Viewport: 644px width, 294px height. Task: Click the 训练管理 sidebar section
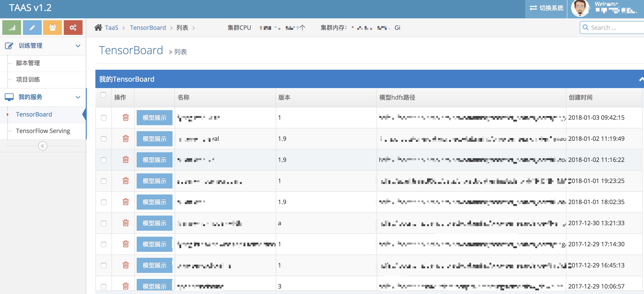(x=43, y=46)
